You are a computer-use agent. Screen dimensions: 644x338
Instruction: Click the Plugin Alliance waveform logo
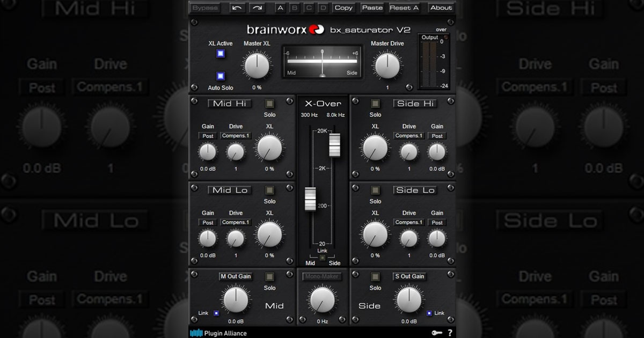click(195, 333)
